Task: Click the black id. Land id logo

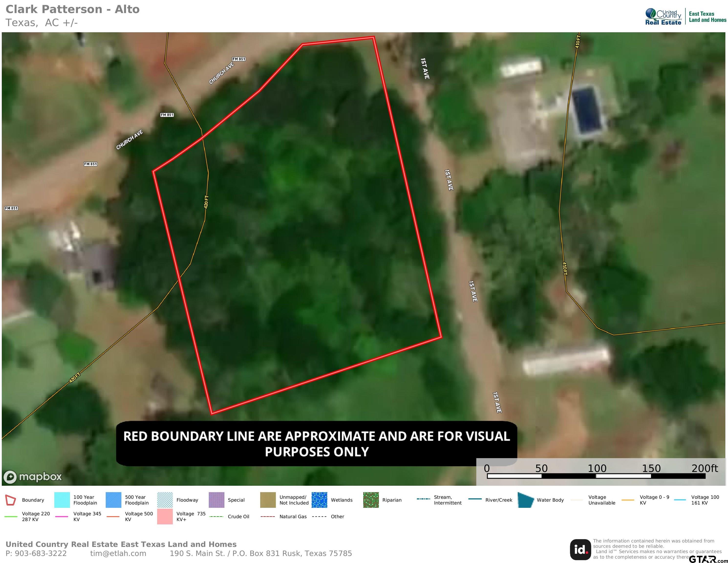Action: click(581, 550)
